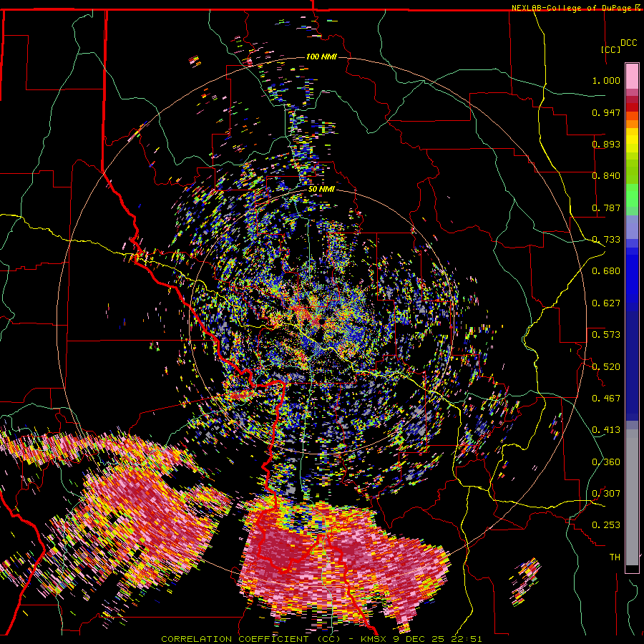Click the Correlation Coefficient KMSX footer caption

(321, 639)
